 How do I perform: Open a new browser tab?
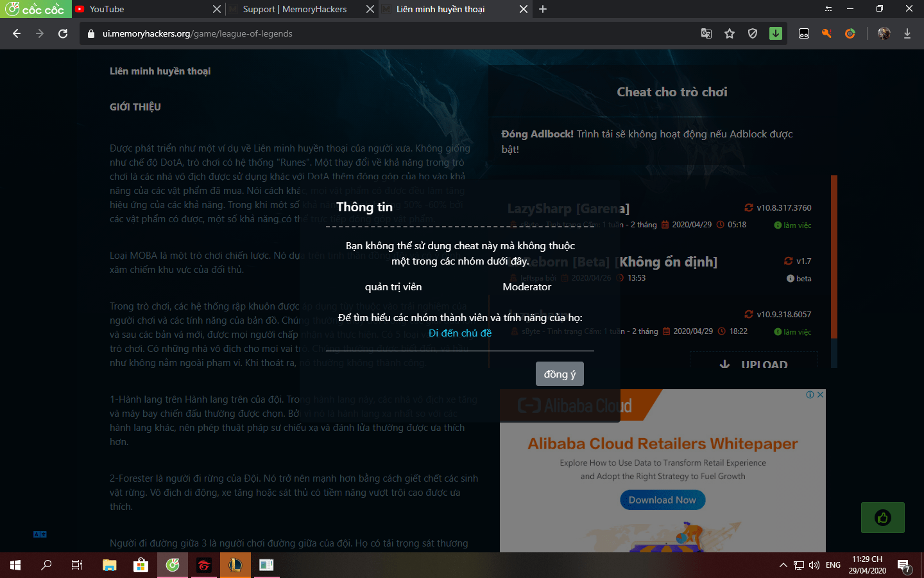coord(543,9)
